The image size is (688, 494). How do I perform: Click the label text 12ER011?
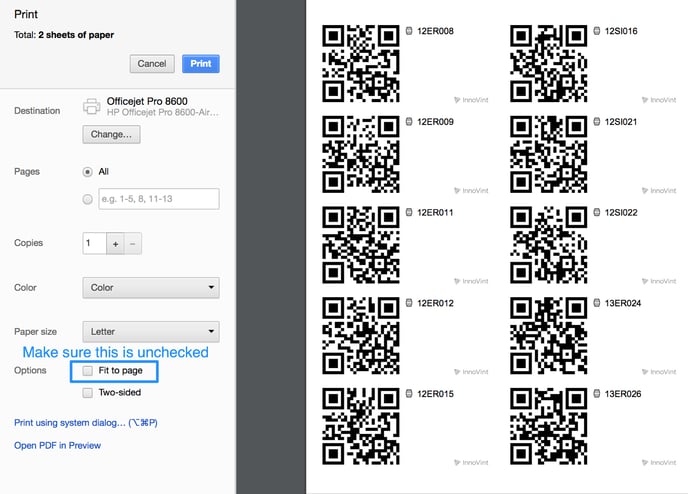tap(435, 213)
